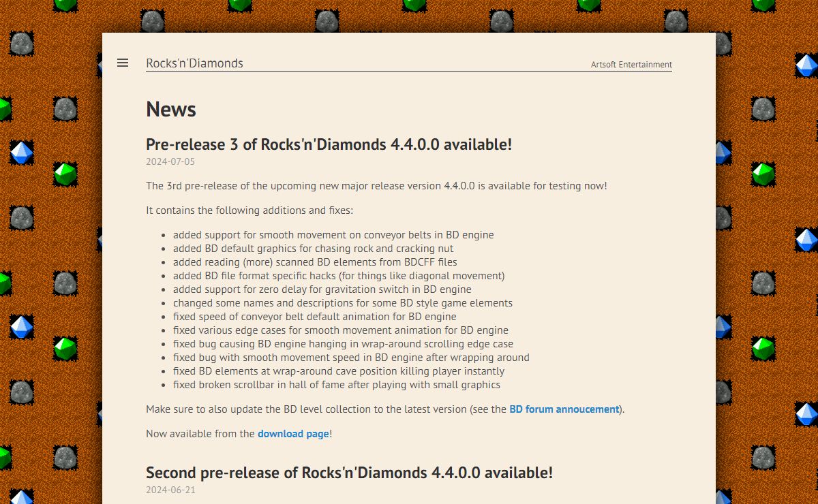The width and height of the screenshot is (818, 504).
Task: Open the Artsoft Entertainment link
Action: pos(631,65)
